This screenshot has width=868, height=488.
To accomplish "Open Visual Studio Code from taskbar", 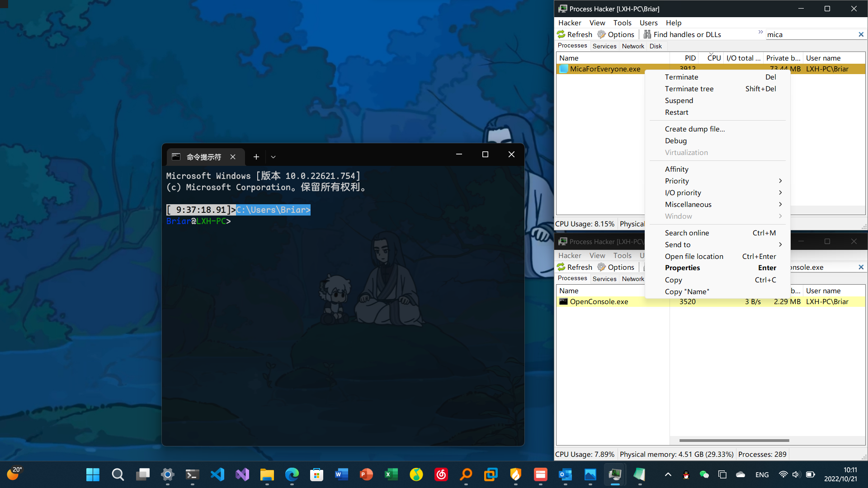I will [x=217, y=474].
